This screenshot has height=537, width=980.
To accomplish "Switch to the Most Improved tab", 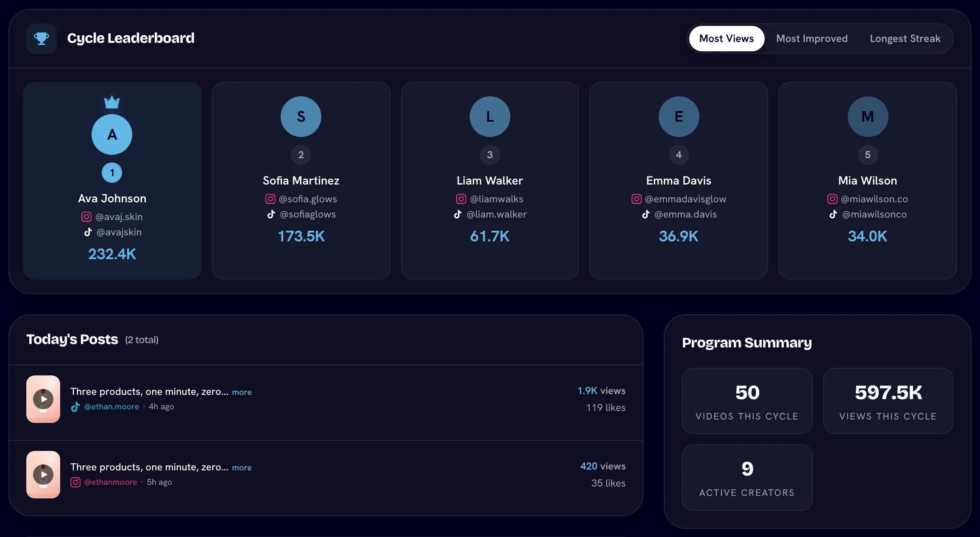I will click(812, 39).
